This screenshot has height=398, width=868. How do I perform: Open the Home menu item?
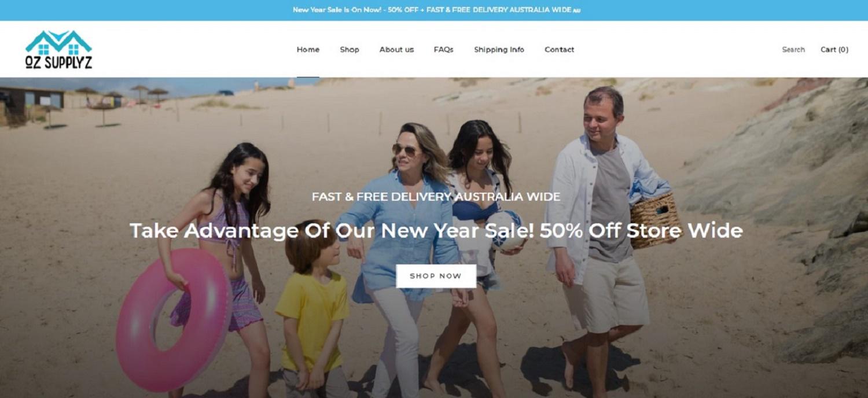pyautogui.click(x=308, y=50)
